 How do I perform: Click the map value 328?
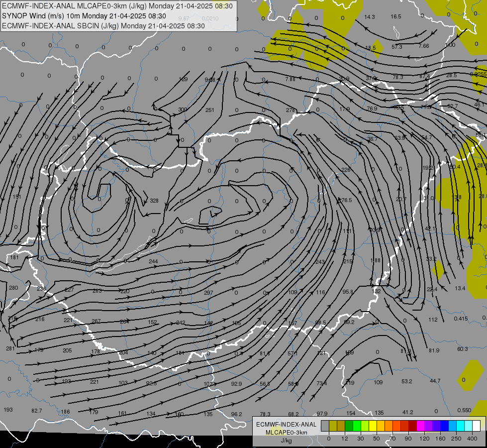(154, 201)
